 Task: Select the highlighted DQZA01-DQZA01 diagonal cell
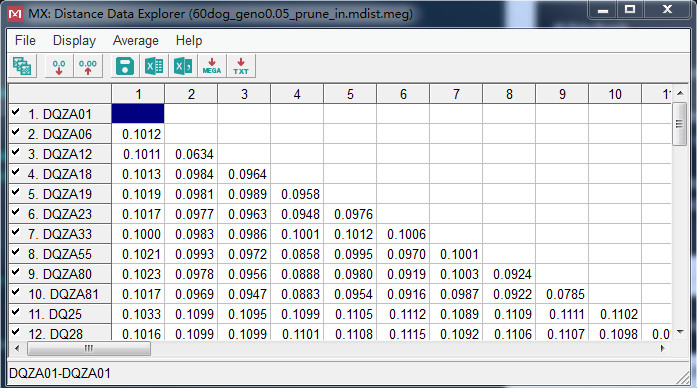coord(138,114)
